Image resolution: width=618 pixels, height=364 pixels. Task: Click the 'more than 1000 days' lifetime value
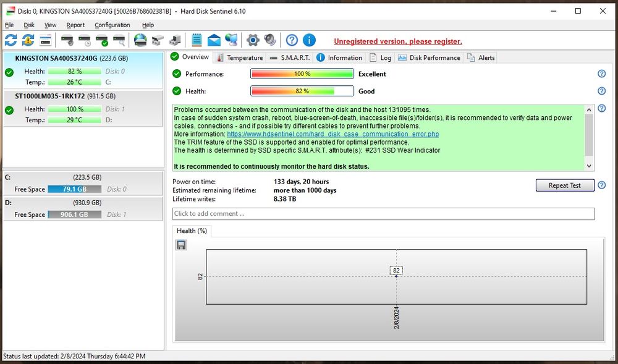[305, 190]
